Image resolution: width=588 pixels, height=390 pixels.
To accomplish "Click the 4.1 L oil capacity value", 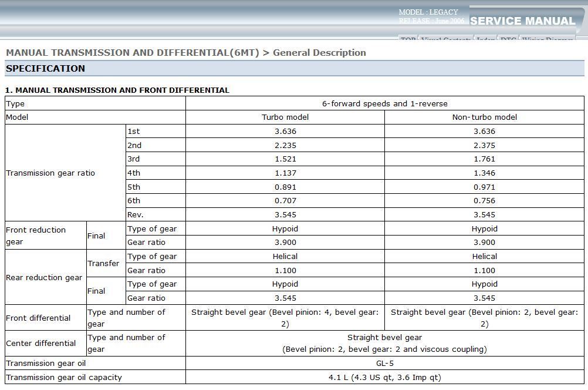I will 384,378.
